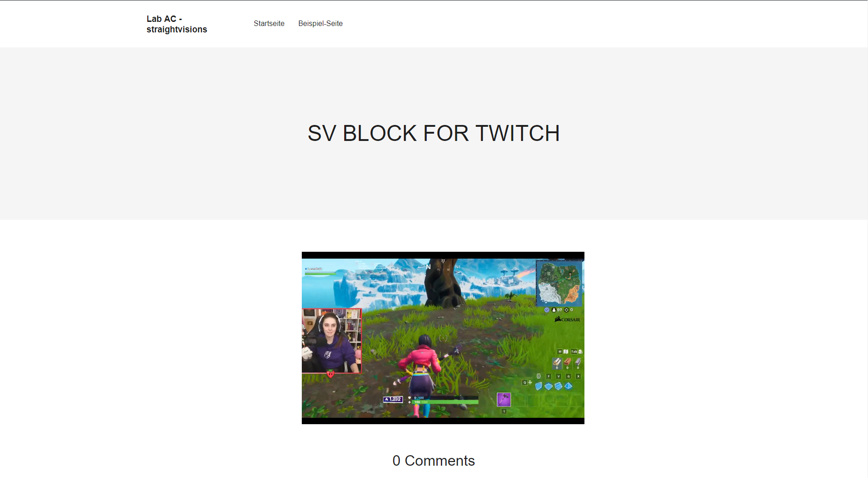
Task: Click the players remaining 97 counter
Action: [557, 310]
